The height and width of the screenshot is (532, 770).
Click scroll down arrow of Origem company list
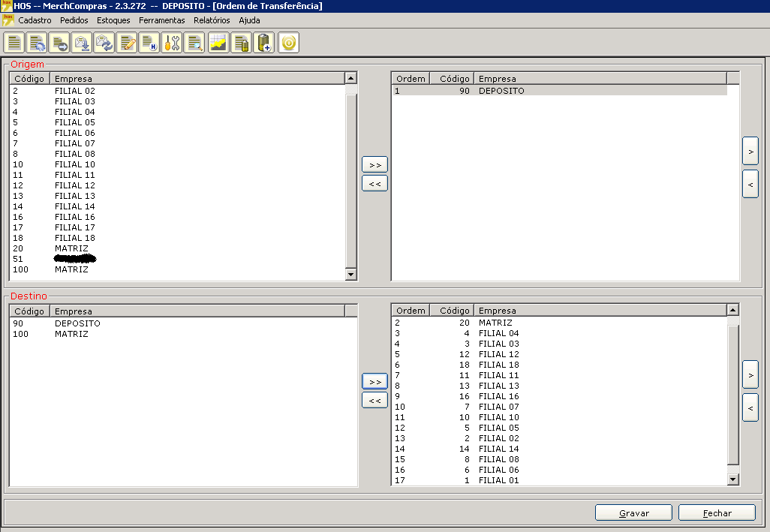click(x=350, y=275)
